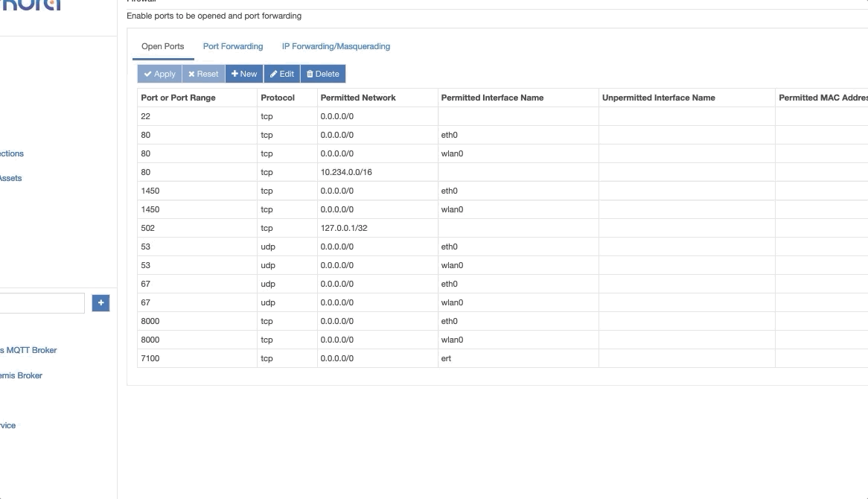
Task: Switch to the Port Forwarding tab
Action: pos(232,45)
